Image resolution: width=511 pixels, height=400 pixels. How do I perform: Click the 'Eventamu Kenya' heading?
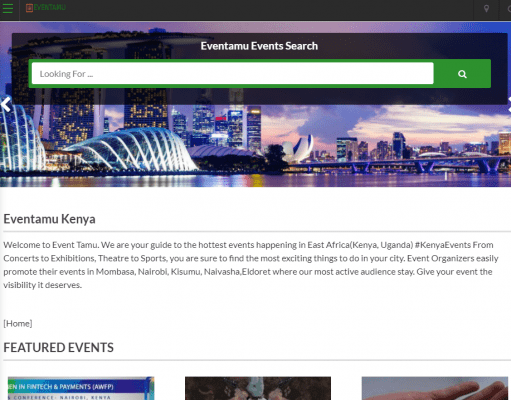[49, 219]
